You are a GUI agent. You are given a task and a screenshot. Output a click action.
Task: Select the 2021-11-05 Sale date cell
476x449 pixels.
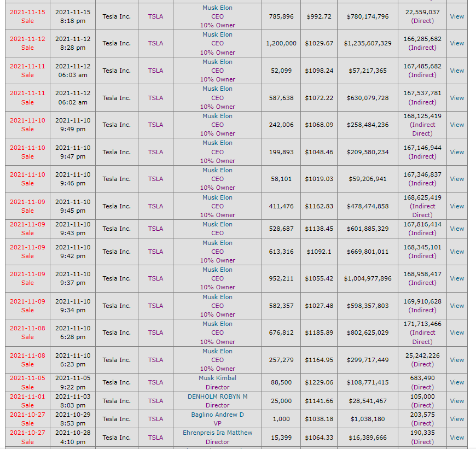click(27, 382)
